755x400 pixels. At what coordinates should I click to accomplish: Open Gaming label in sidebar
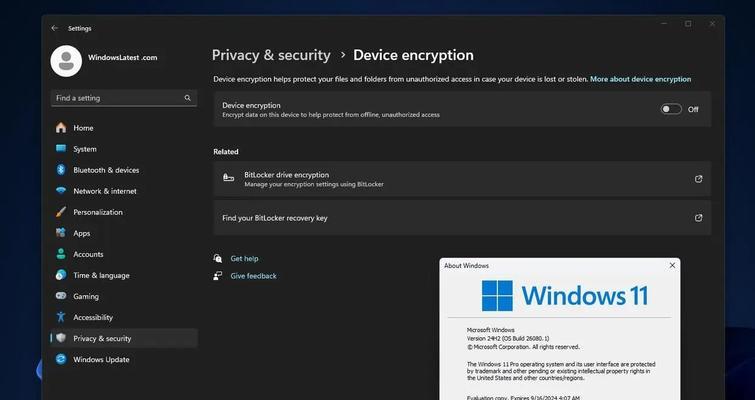[x=86, y=297]
